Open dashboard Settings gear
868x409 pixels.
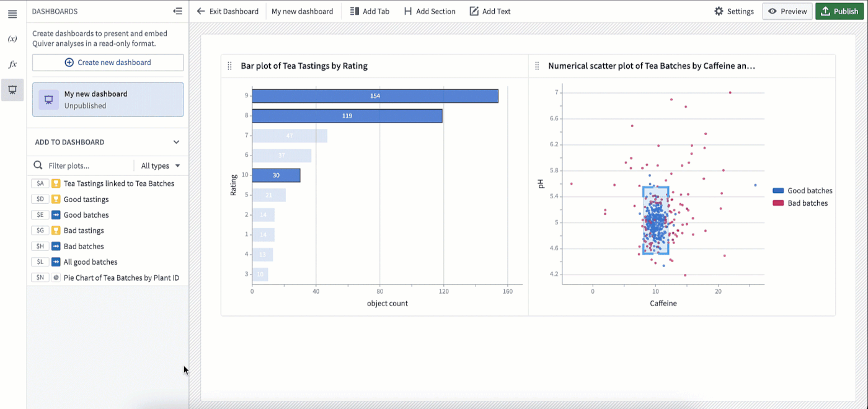point(734,11)
